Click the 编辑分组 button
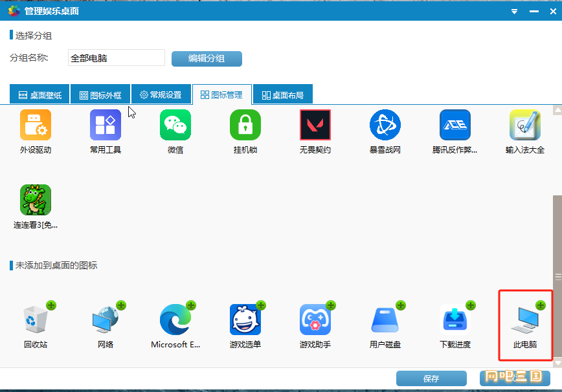 point(207,59)
